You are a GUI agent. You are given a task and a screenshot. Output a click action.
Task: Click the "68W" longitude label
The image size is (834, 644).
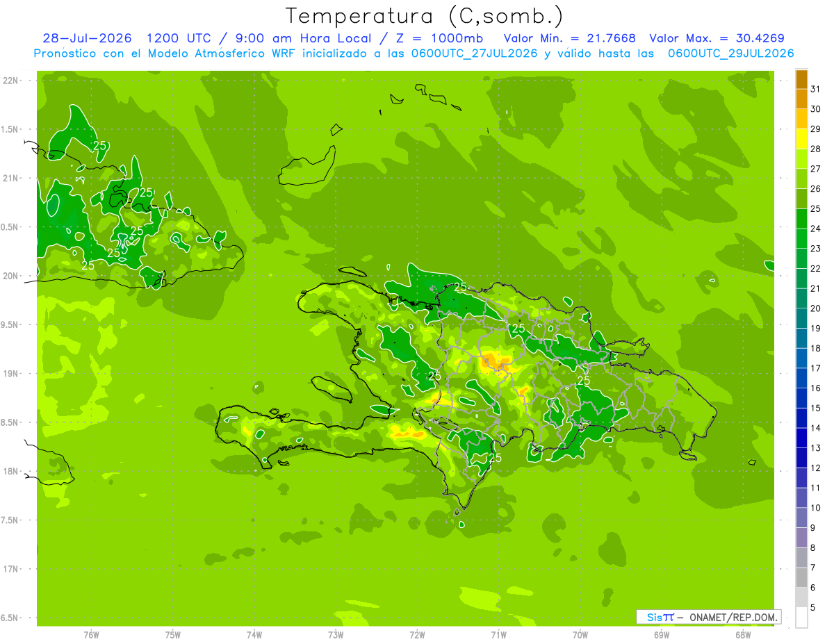pos(743,635)
